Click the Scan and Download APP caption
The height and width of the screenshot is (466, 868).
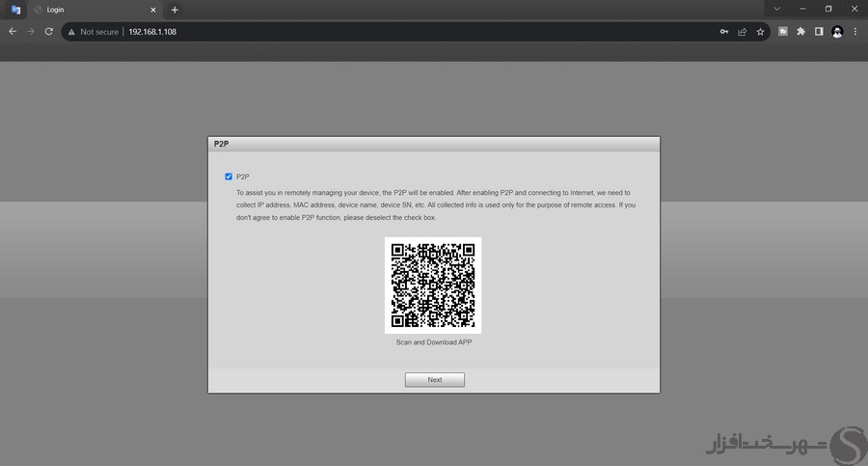pos(434,343)
